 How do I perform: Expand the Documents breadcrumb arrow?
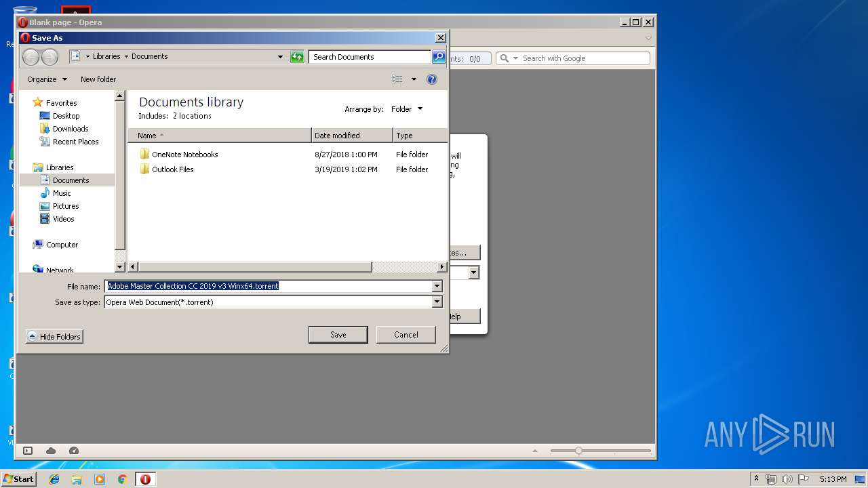(126, 57)
